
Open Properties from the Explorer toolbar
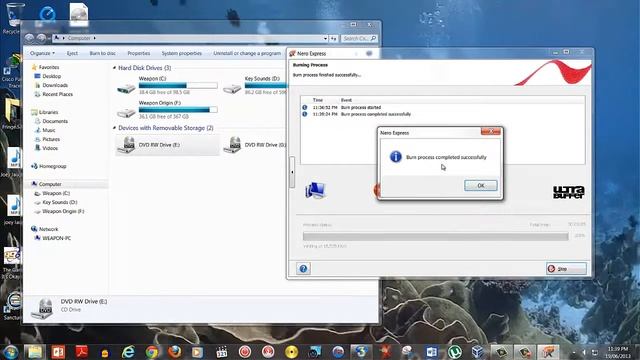pos(138,53)
